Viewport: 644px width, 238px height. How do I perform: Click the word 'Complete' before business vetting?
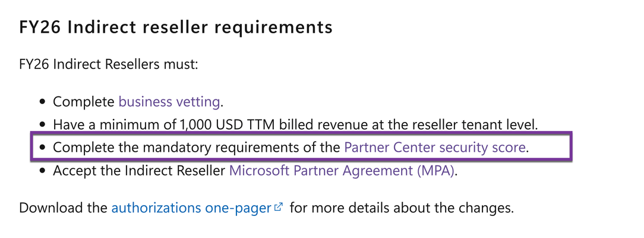click(x=84, y=102)
